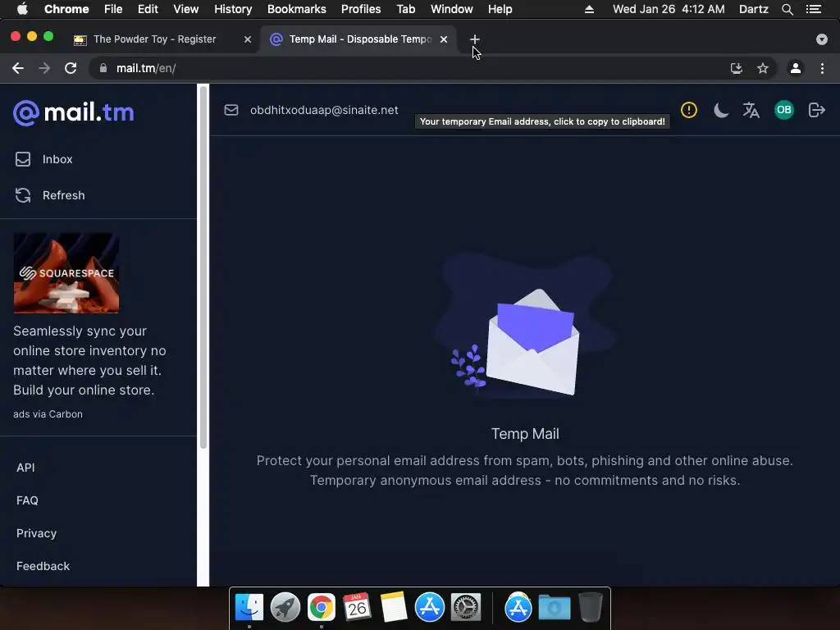Click the date and time in menu bar
The image size is (840, 630).
[669, 9]
